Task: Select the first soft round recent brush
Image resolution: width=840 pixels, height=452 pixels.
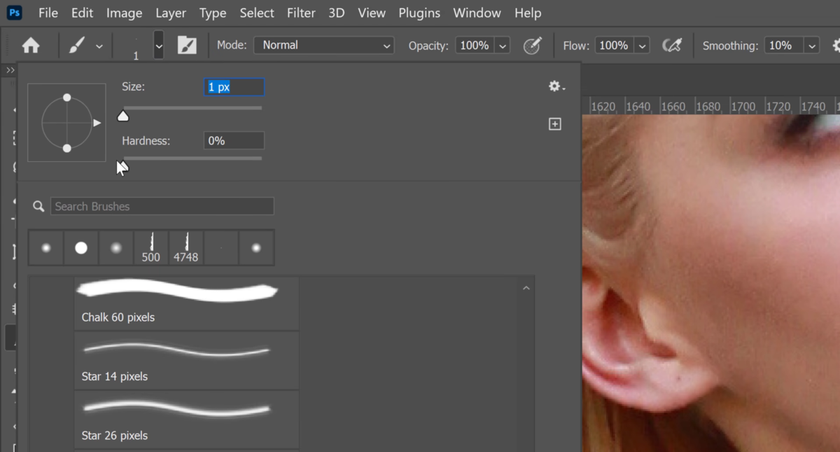Action: (x=46, y=248)
